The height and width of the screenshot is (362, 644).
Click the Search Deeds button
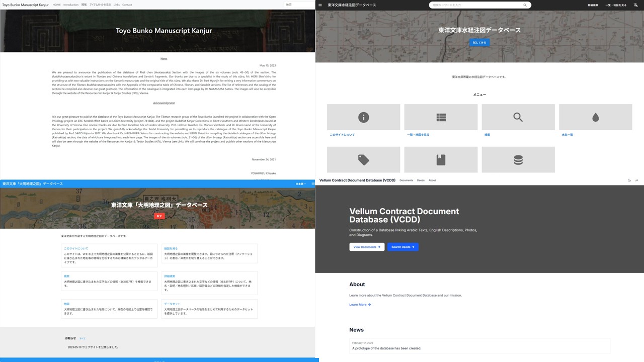(403, 247)
